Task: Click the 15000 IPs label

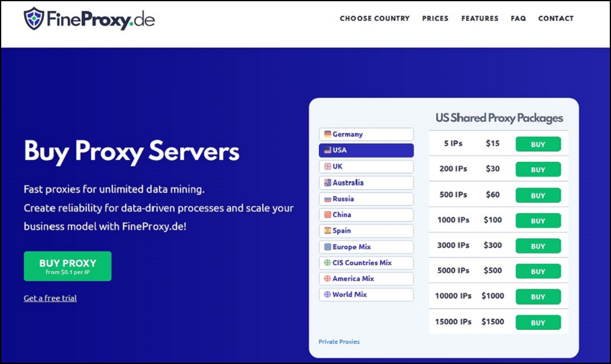Action: (453, 322)
